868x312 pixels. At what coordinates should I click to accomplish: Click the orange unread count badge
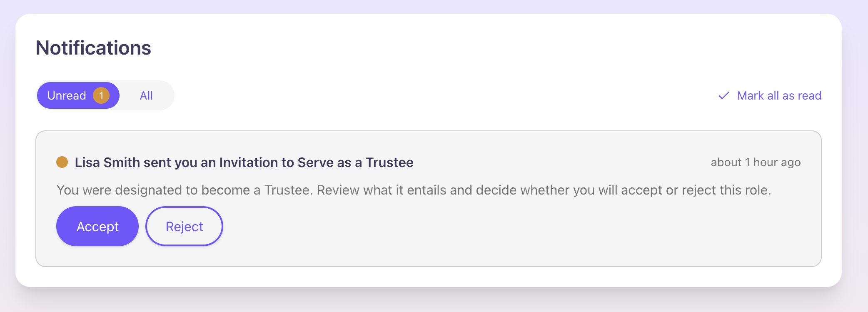(101, 96)
